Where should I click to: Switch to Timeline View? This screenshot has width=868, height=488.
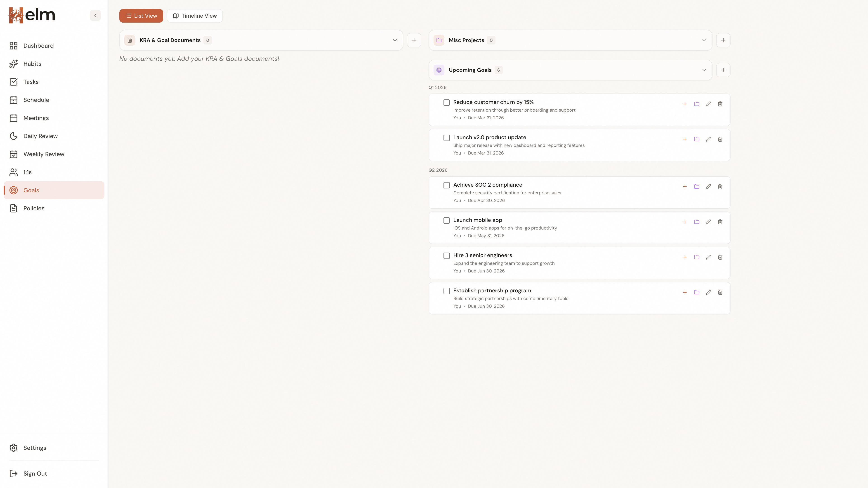(x=195, y=16)
